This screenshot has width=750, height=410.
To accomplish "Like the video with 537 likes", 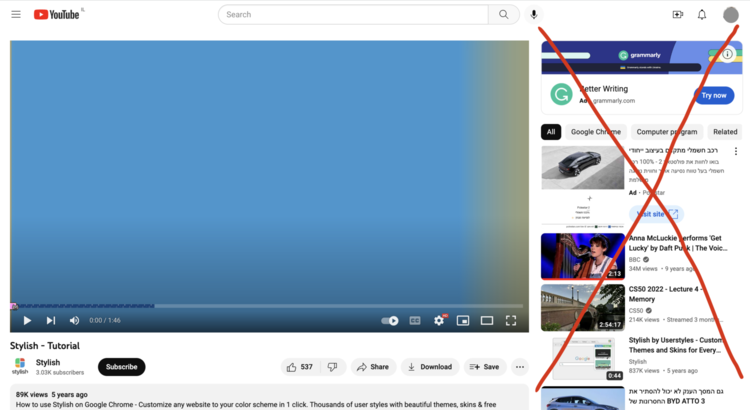I will pos(300,367).
